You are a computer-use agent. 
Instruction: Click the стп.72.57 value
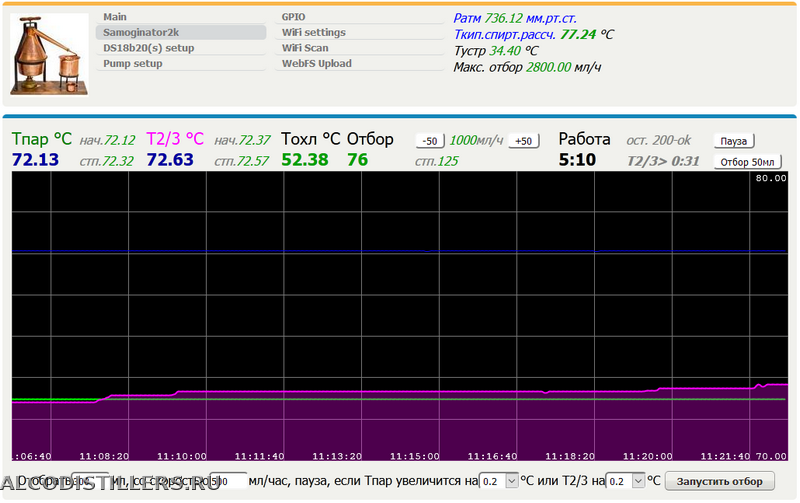click(241, 162)
